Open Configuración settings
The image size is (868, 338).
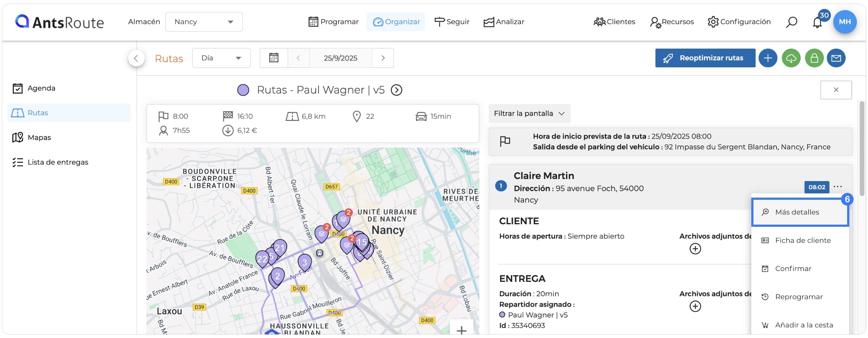pos(739,22)
